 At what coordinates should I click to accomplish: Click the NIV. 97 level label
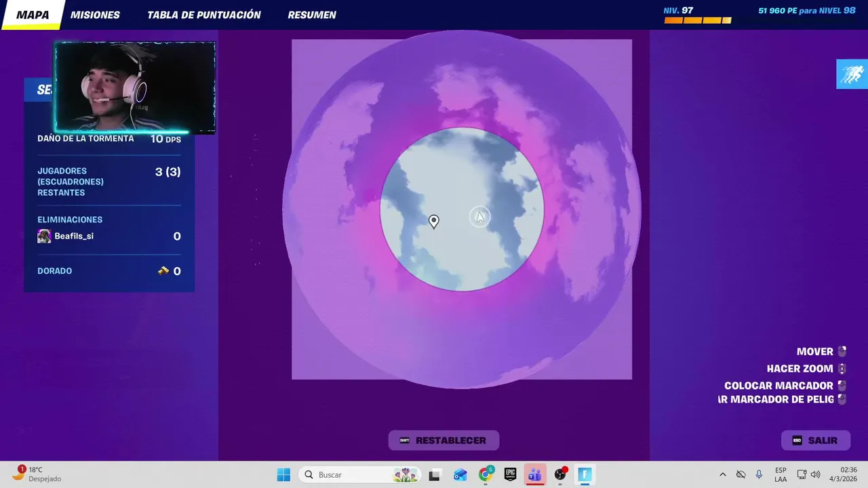tap(678, 10)
